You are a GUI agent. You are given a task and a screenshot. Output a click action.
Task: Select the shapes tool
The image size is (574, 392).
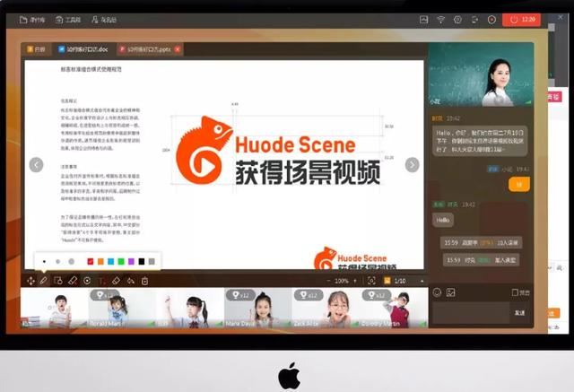tap(57, 281)
